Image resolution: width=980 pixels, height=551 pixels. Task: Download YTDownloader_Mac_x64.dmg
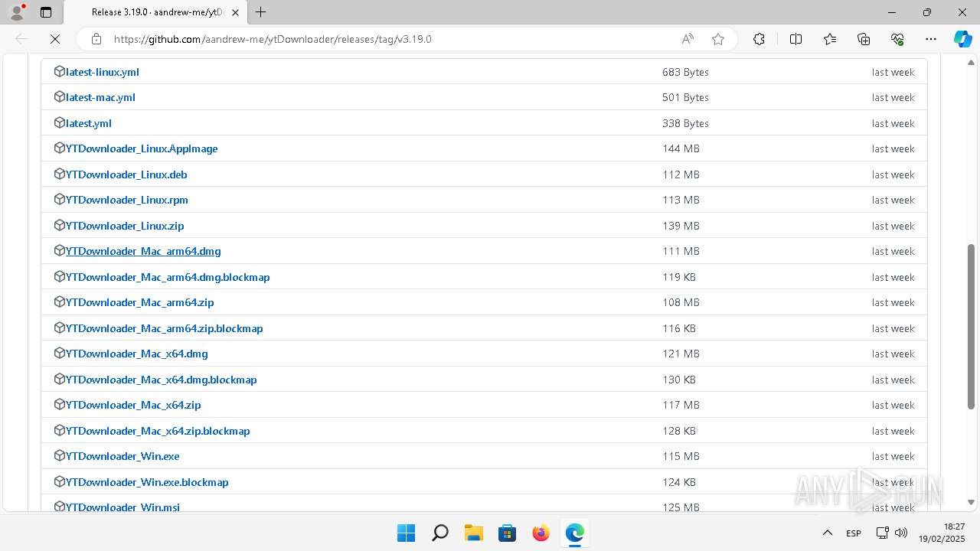(x=137, y=354)
